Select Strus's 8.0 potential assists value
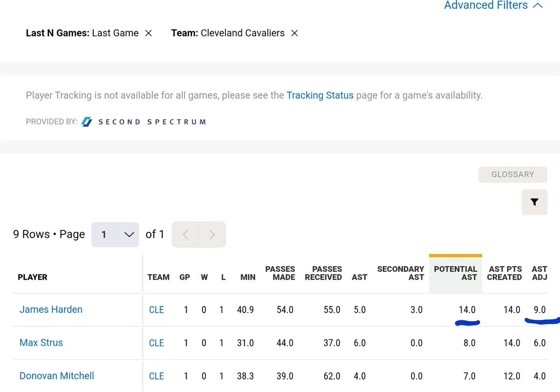The height and width of the screenshot is (392, 560). (469, 343)
